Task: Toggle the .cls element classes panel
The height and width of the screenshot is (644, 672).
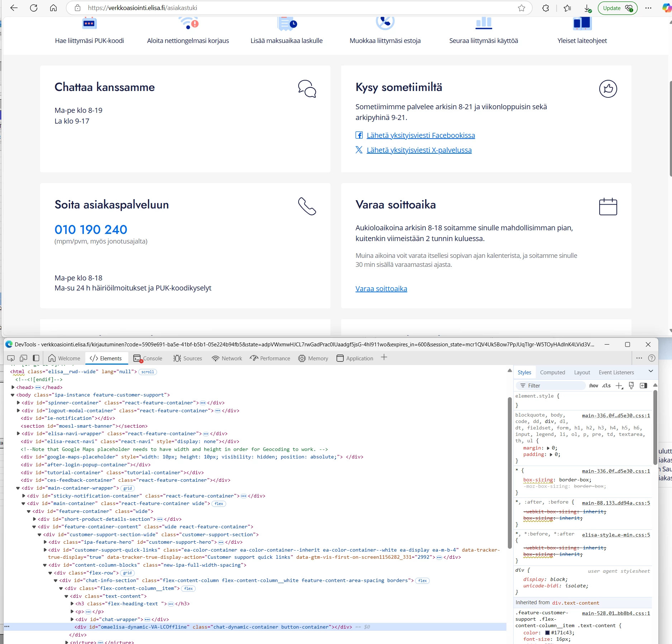Action: [x=606, y=385]
